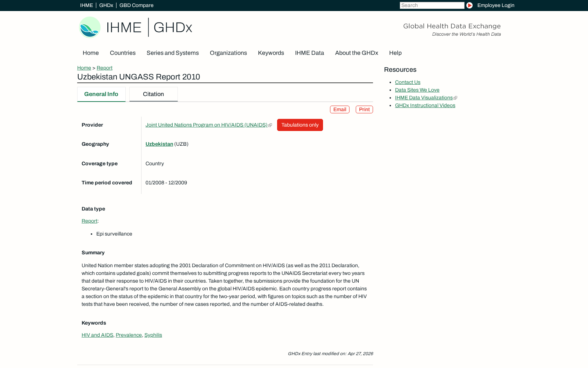Open IHME Data Visualizations link

(424, 98)
